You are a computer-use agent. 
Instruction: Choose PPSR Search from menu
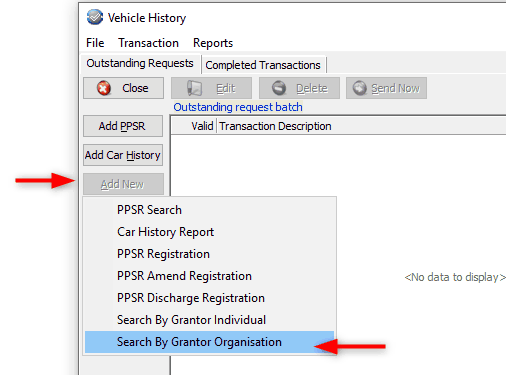(209, 210)
